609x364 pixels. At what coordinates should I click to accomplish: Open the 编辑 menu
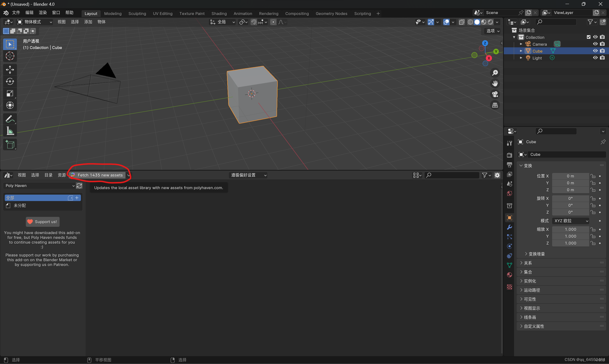click(x=30, y=13)
